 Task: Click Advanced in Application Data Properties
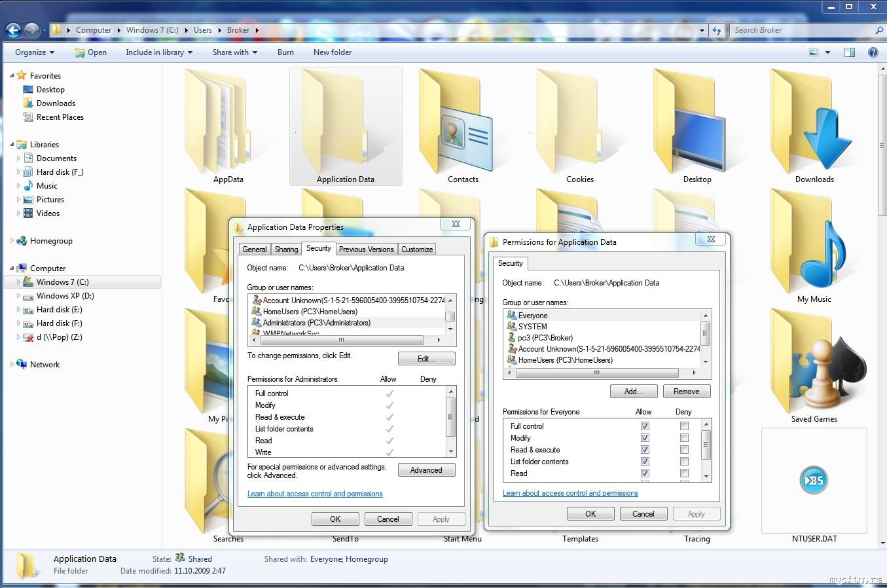[x=427, y=470]
